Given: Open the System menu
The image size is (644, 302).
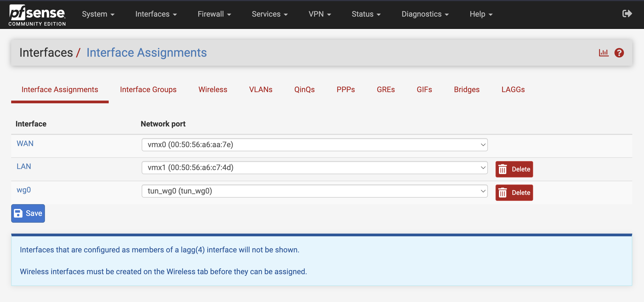Looking at the screenshot, I should (x=98, y=14).
